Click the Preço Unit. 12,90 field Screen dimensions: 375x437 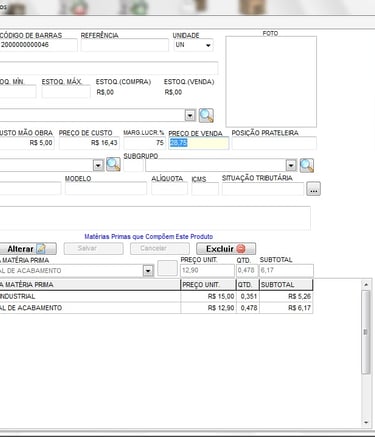point(207,271)
